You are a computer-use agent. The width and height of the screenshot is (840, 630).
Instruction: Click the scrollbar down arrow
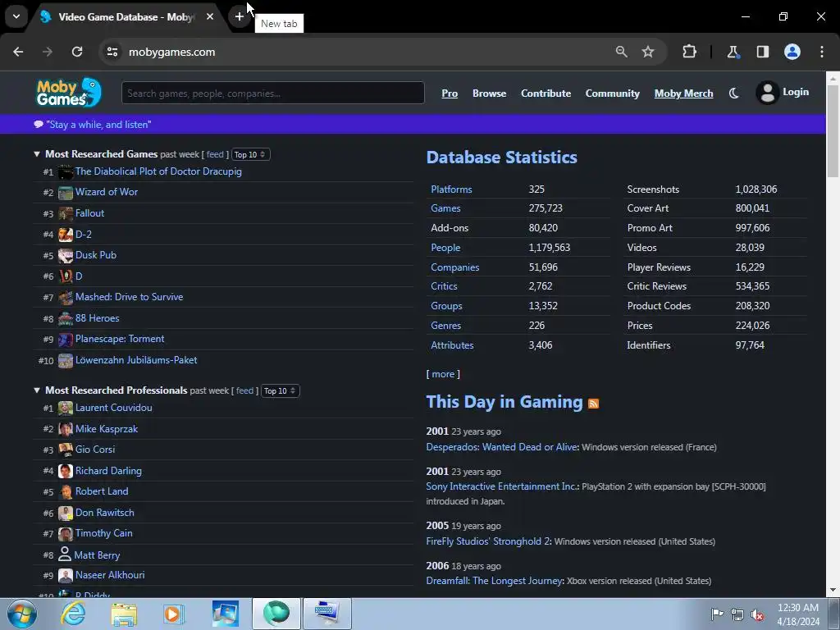pyautogui.click(x=833, y=590)
